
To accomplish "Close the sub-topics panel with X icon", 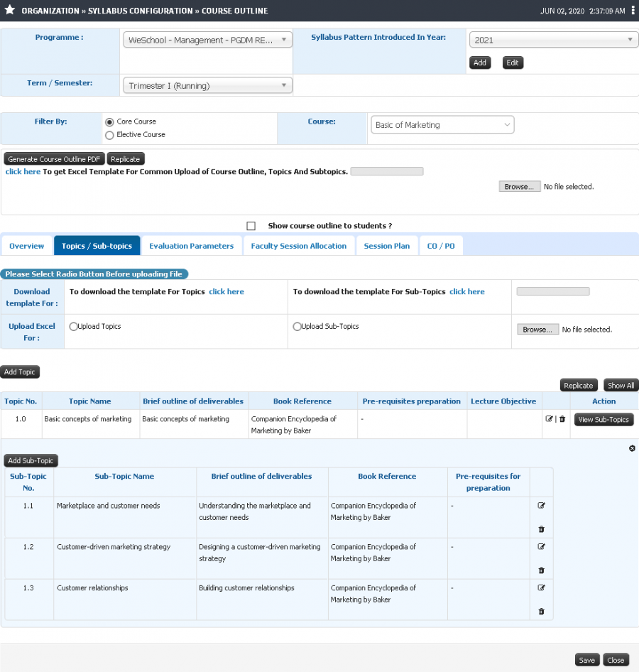I will click(x=632, y=448).
